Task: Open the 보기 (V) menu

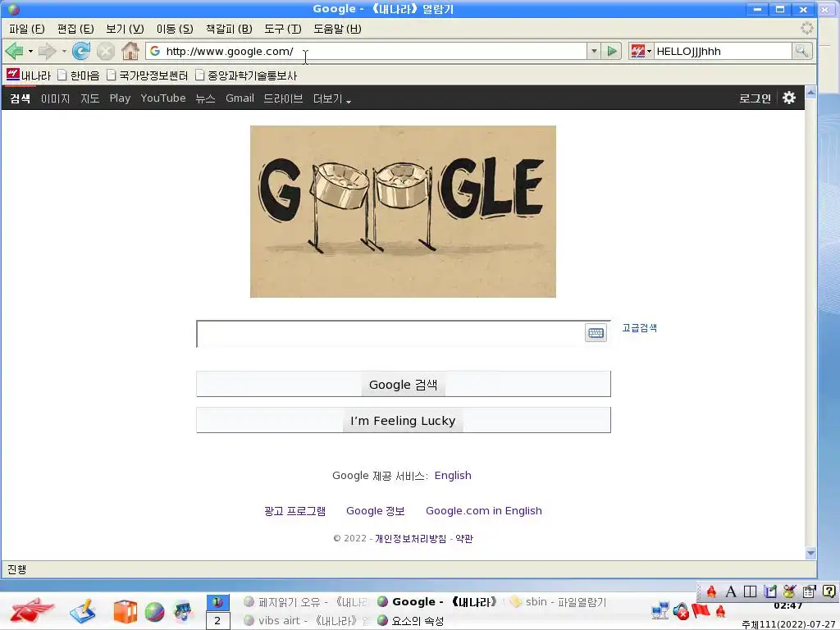Action: pos(125,29)
